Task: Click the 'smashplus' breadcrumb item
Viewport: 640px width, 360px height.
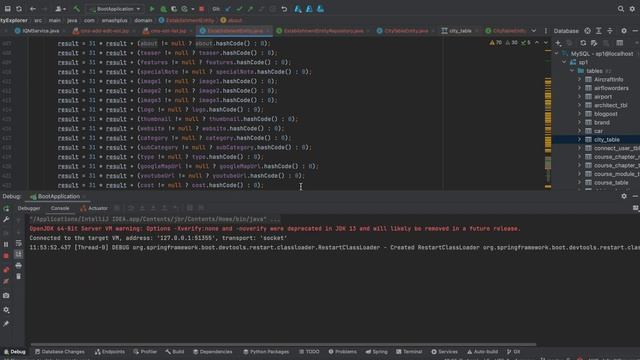Action: (x=114, y=20)
